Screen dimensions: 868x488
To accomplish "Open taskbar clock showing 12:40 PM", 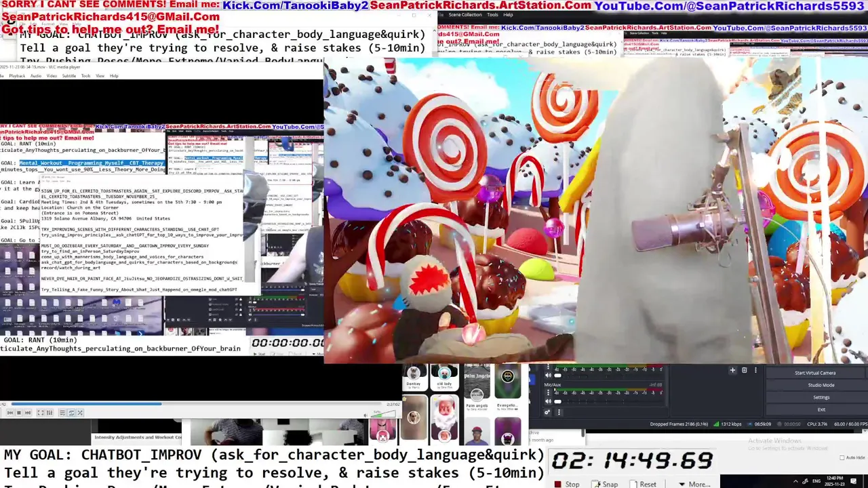I will (x=835, y=481).
